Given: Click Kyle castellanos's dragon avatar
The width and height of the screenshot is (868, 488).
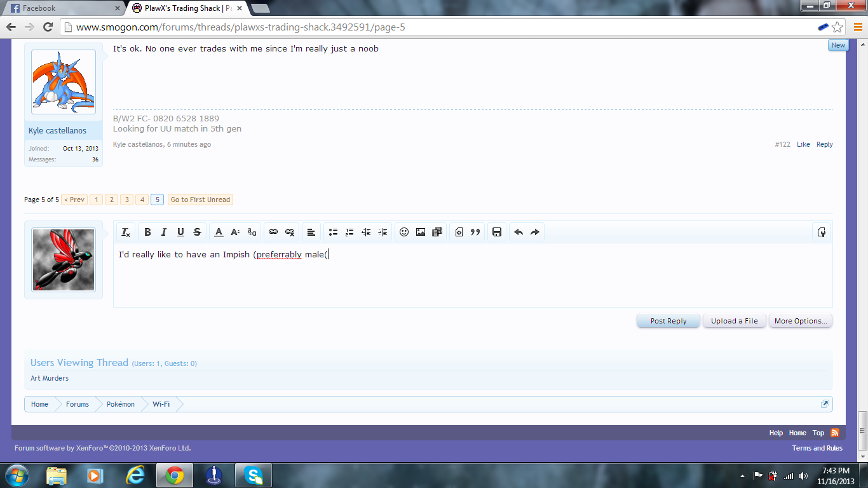Looking at the screenshot, I should pyautogui.click(x=64, y=83).
